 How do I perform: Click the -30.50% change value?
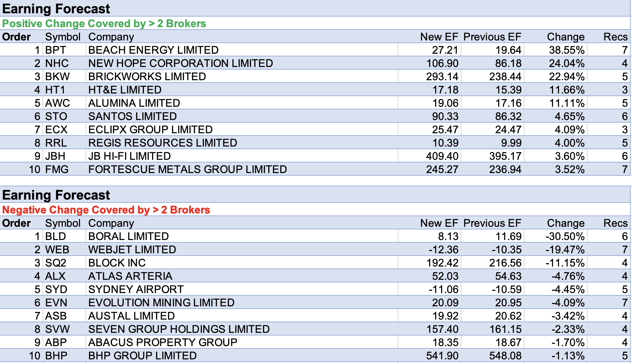coord(565,236)
